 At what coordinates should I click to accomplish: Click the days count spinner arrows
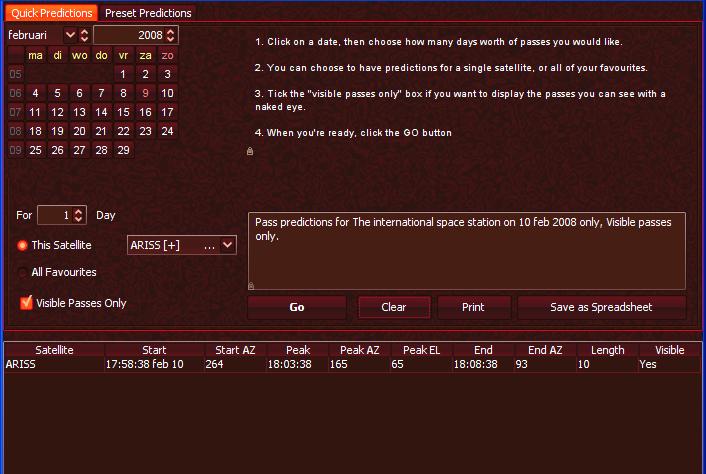(x=80, y=215)
